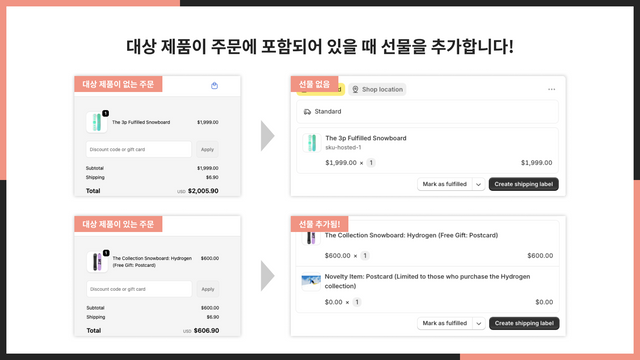Click the 3p Fulfilled Snowboard thumbnail in the order card
Viewport: 640px width, 360px height.
[x=311, y=143]
